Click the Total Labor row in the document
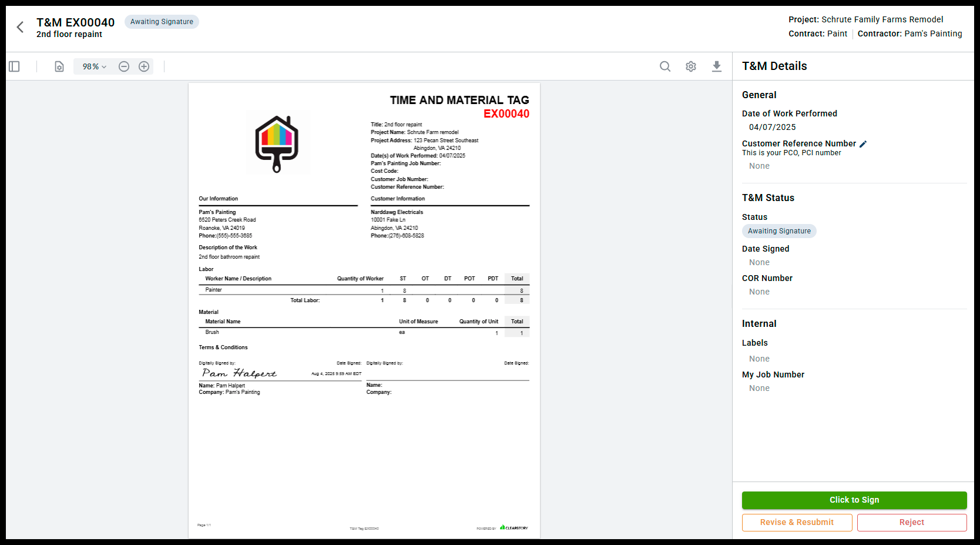 click(x=364, y=300)
